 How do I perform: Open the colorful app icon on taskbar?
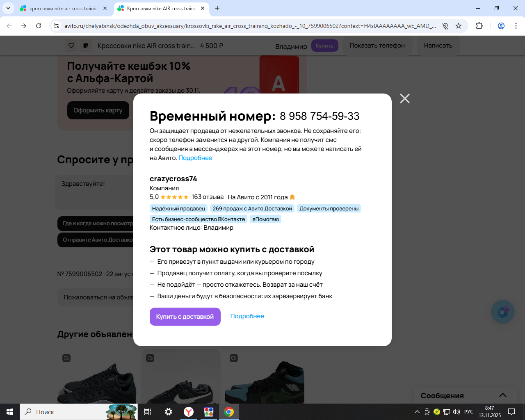(209, 412)
